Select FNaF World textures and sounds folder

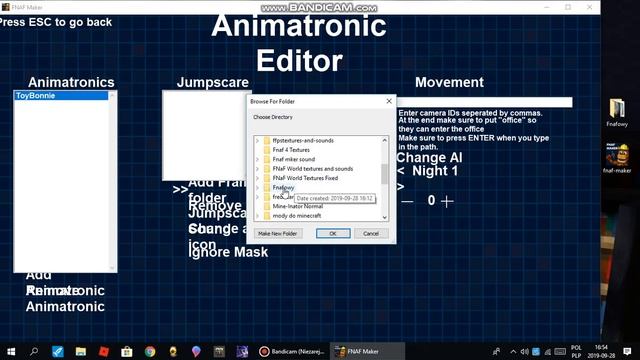click(x=313, y=169)
